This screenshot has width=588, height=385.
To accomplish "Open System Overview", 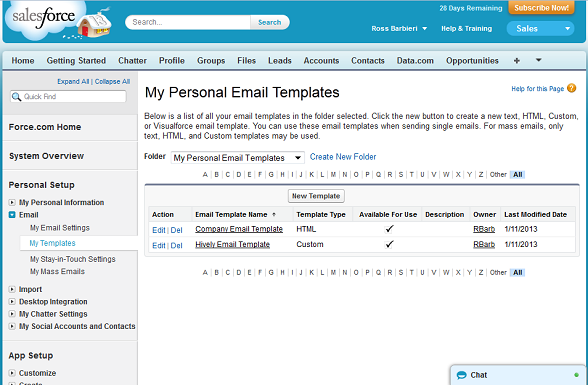I will [x=46, y=156].
